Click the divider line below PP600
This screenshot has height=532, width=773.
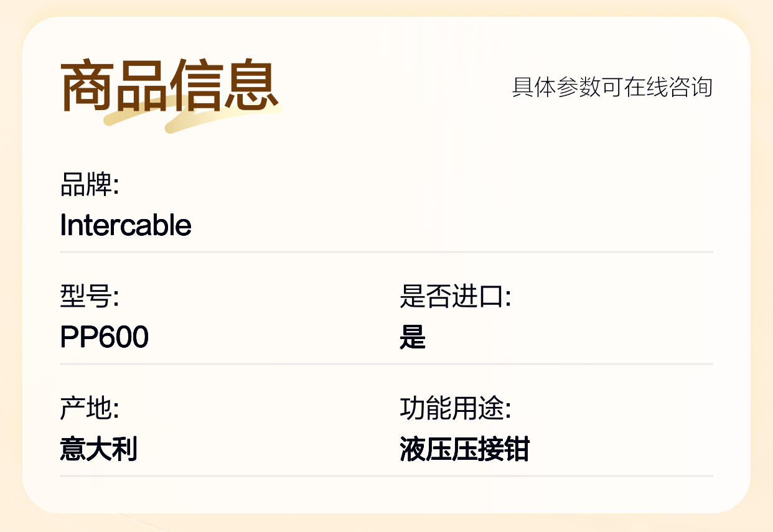pos(386,364)
